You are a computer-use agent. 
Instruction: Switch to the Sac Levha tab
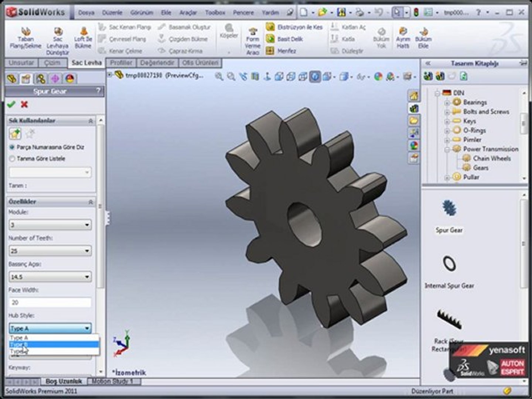(x=86, y=63)
